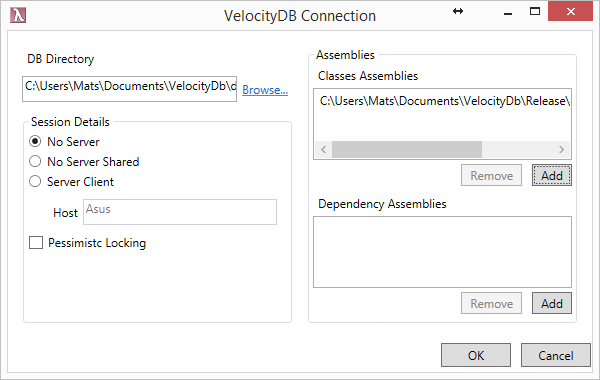Maximize the VelocityDB Connection window
600x380 pixels.
[535, 11]
